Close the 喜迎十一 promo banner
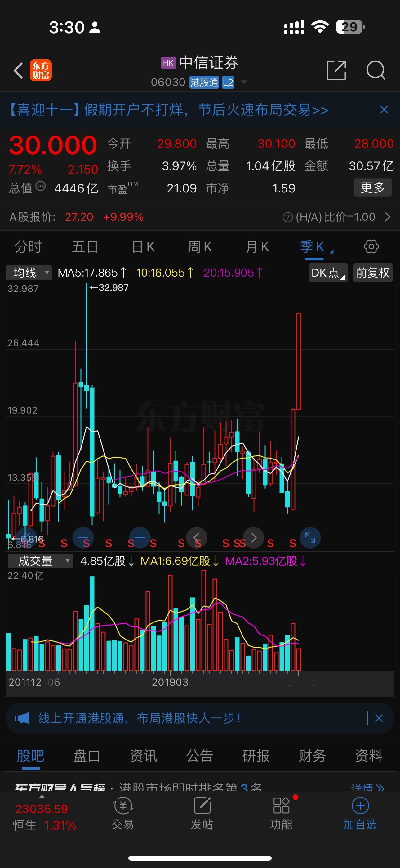The image size is (400, 868). coord(384,110)
